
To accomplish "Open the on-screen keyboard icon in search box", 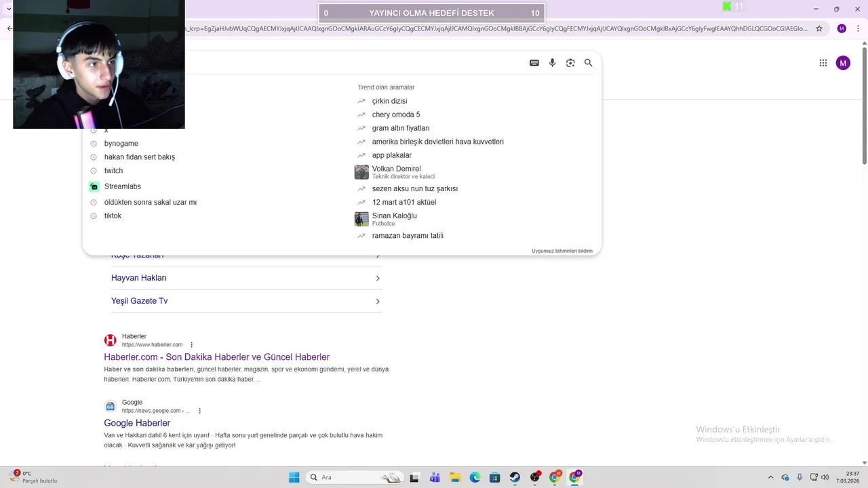I will point(534,63).
